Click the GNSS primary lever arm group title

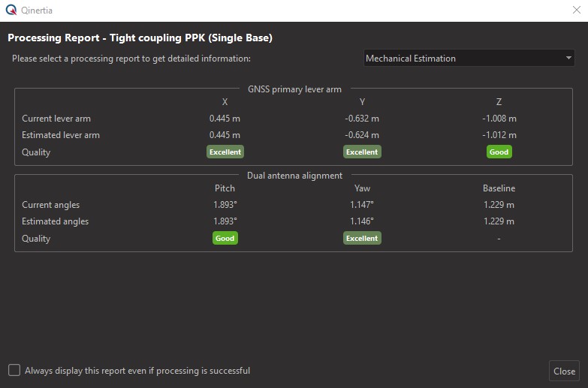point(294,89)
